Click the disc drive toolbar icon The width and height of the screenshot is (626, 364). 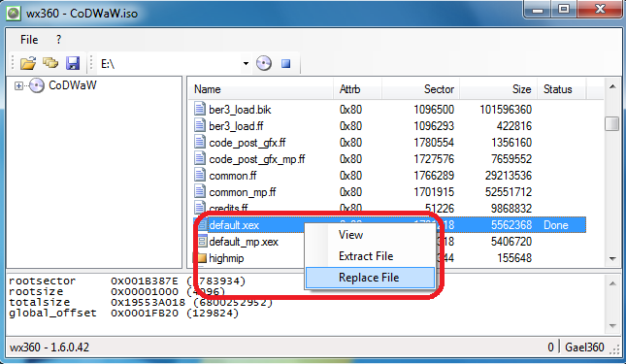click(264, 63)
